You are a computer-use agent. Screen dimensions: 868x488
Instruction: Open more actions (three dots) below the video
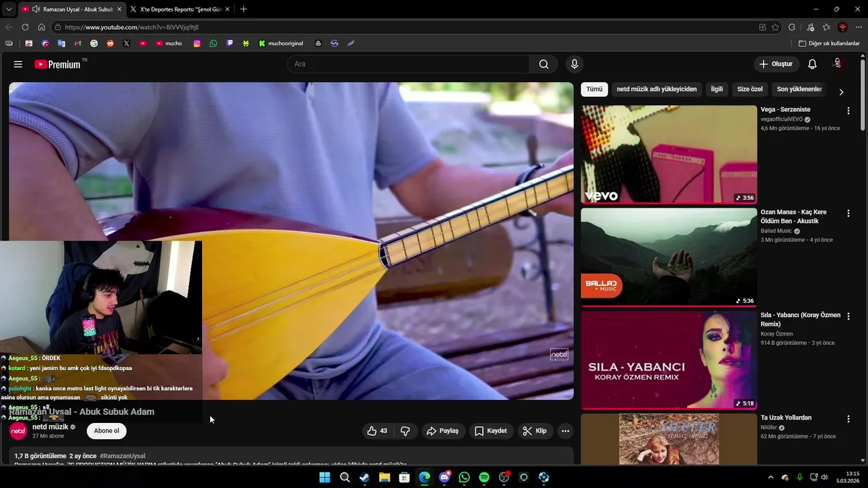coord(565,431)
